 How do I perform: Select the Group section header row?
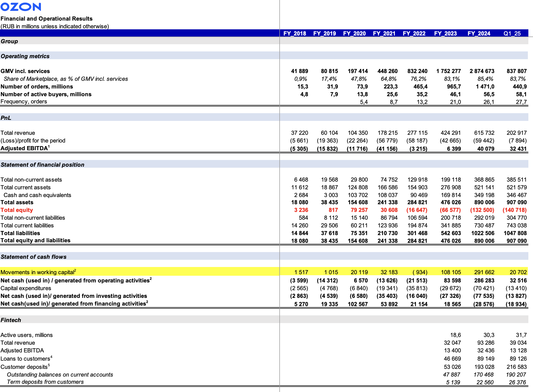9,41
